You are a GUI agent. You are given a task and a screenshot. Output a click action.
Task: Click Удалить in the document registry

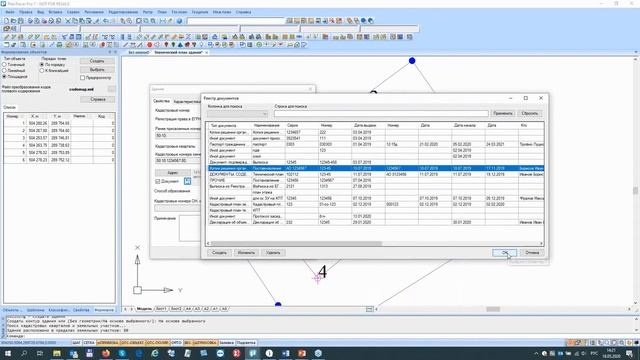pos(273,253)
